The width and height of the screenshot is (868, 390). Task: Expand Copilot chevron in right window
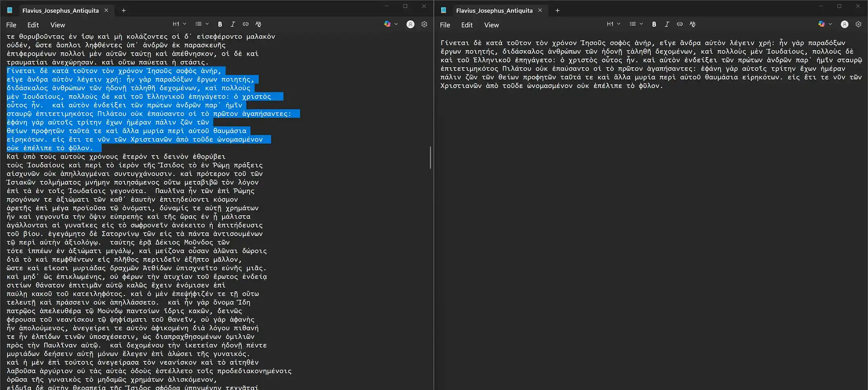tap(831, 24)
